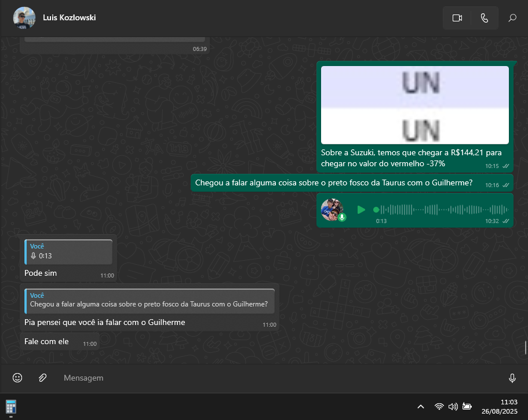Open contact info via Luis Kozlowski name
The image size is (528, 420).
pyautogui.click(x=70, y=18)
